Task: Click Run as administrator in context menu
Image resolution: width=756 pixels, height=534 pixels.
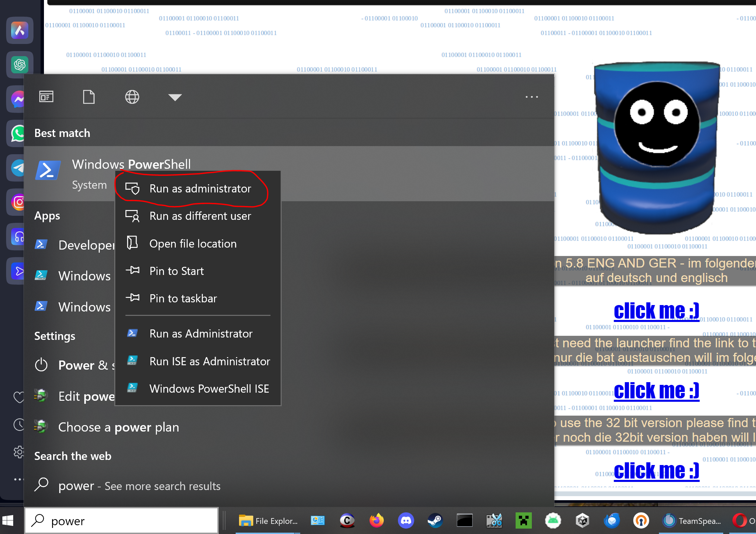Action: coord(200,188)
